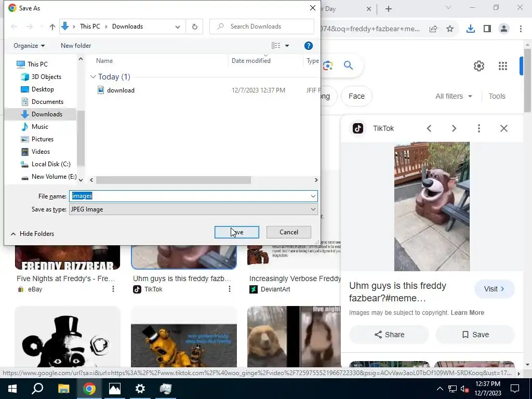Viewport: 532px width, 399px height.
Task: Open more options in TikTok preview panel
Action: (478, 128)
